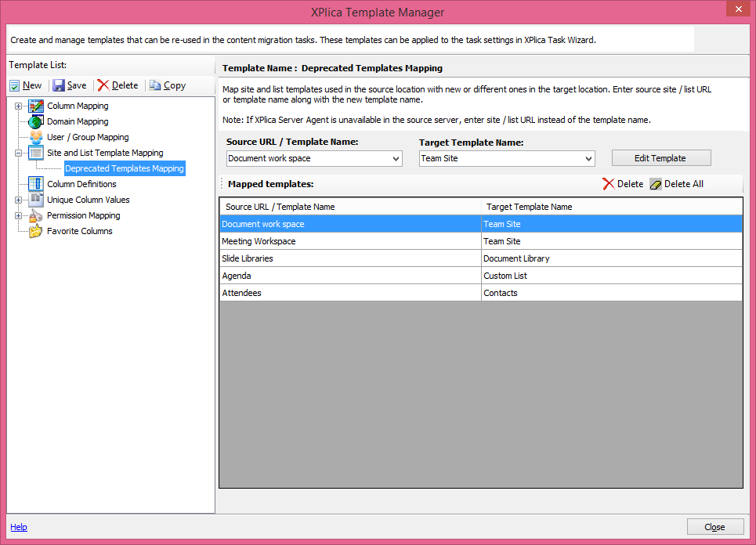Select the Column Mapping chart icon
This screenshot has width=756, height=545.
pos(36,106)
